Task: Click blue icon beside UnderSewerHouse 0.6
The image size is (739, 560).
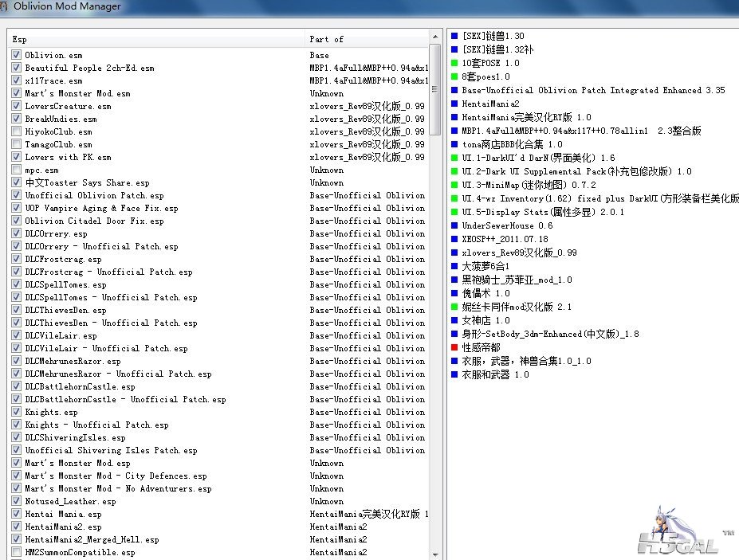Action: 454,225
